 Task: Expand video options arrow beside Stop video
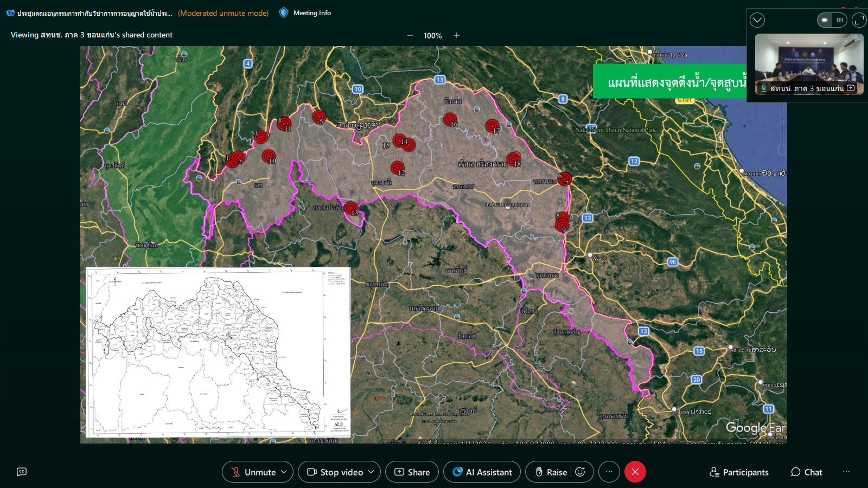point(371,472)
